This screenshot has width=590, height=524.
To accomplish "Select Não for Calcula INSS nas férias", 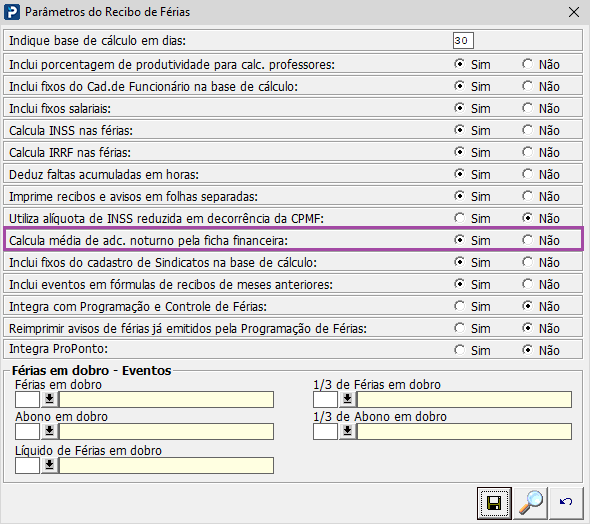I will tap(528, 130).
